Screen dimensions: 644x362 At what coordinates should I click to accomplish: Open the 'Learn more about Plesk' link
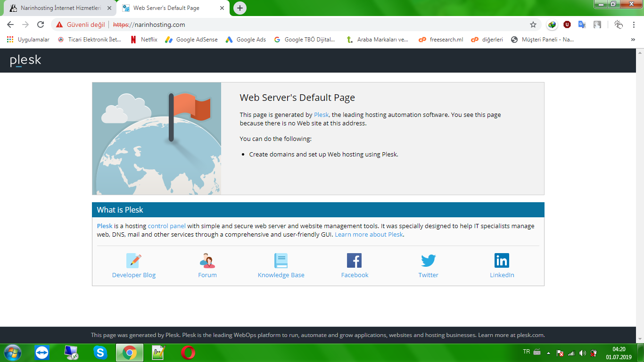point(369,234)
